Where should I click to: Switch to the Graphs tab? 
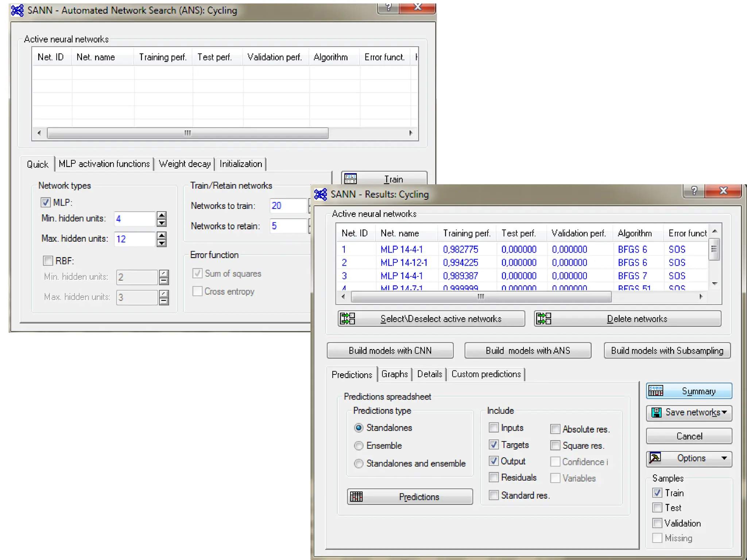tap(394, 374)
